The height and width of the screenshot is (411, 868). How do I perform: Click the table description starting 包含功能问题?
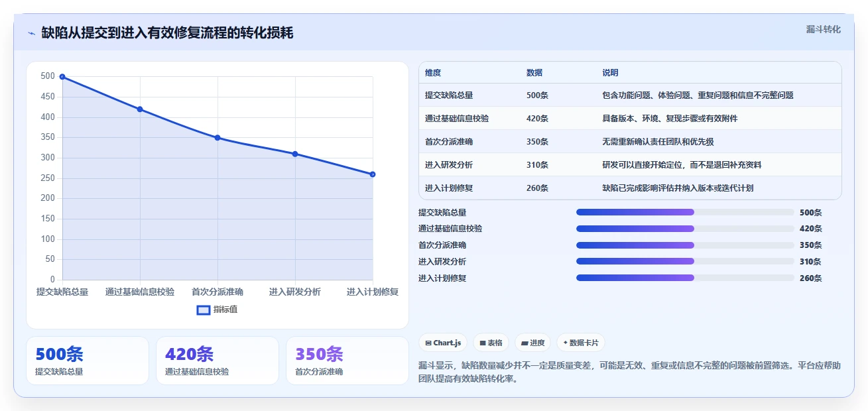point(698,95)
